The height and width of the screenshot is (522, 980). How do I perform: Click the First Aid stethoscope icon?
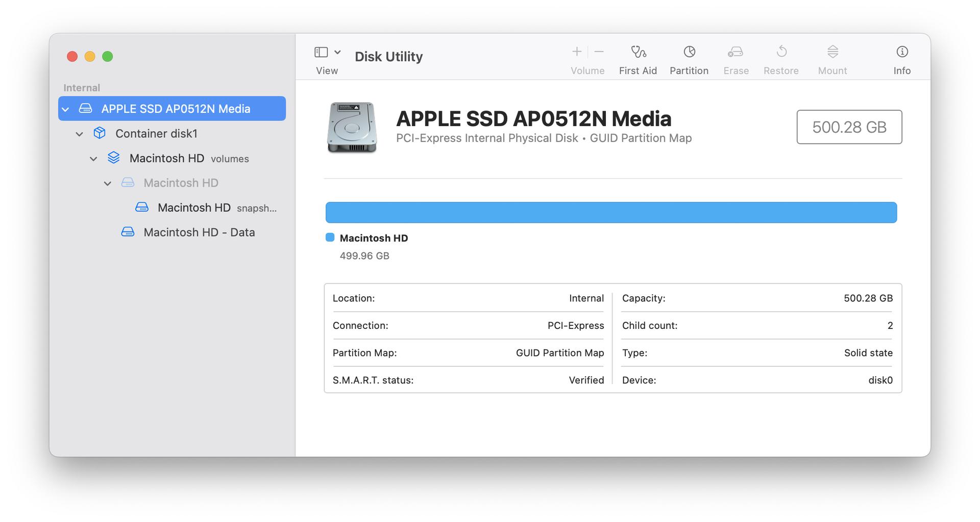coord(638,52)
